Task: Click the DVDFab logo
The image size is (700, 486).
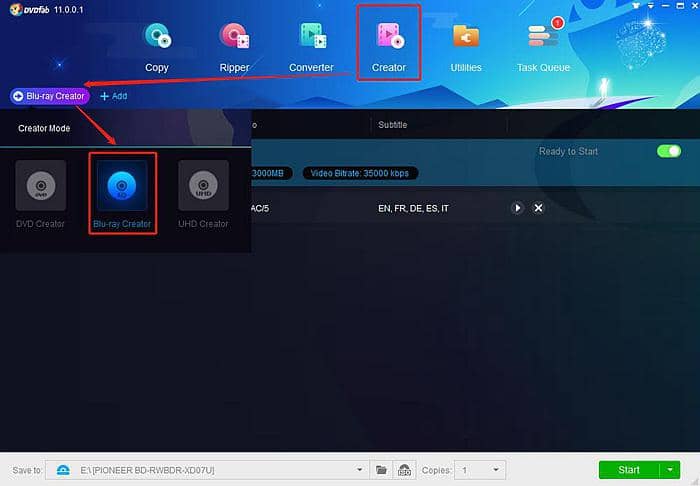Action: click(29, 9)
